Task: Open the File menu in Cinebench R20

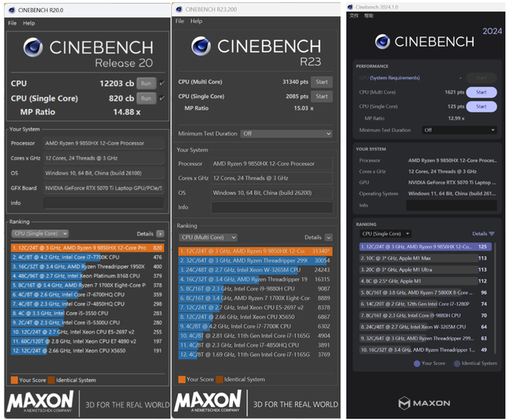Action: 12,23
